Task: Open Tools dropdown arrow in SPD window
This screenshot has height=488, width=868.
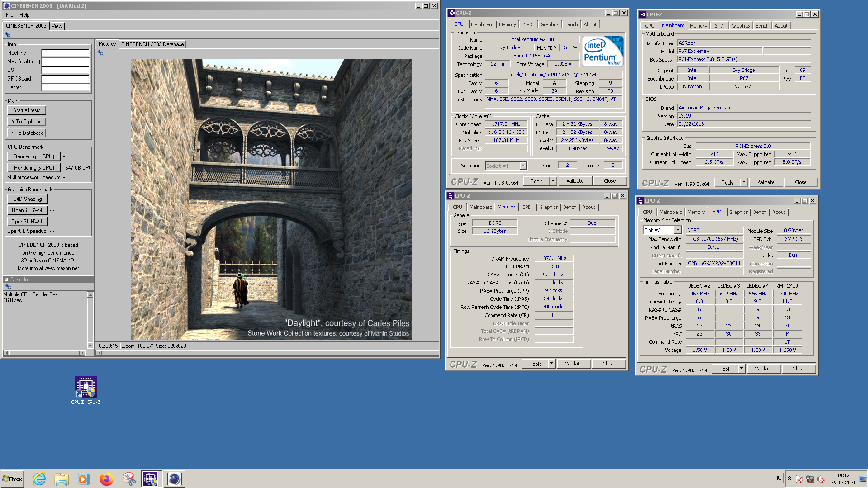Action: [x=741, y=369]
